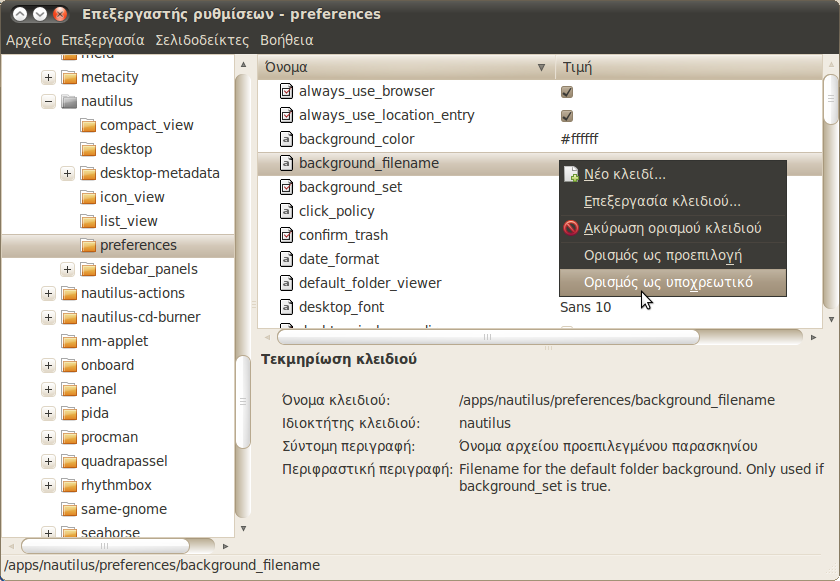The image size is (840, 581).
Task: Click the desktop folder icon
Action: pyautogui.click(x=88, y=149)
